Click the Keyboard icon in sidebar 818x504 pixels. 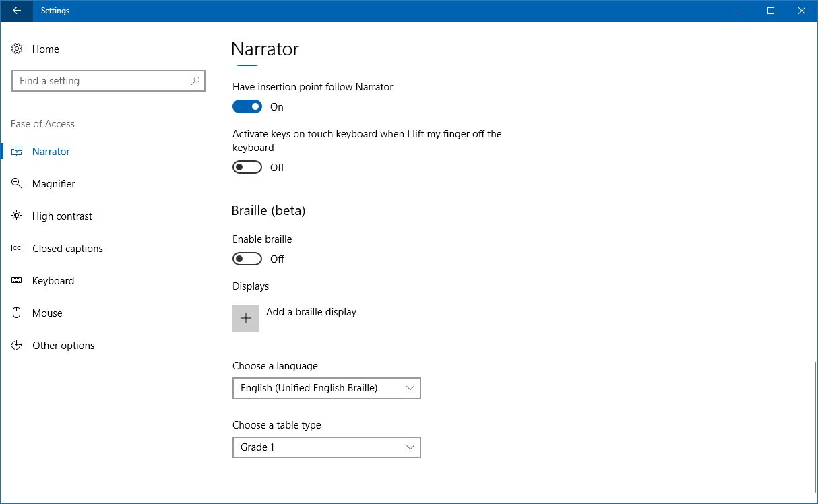coord(18,281)
